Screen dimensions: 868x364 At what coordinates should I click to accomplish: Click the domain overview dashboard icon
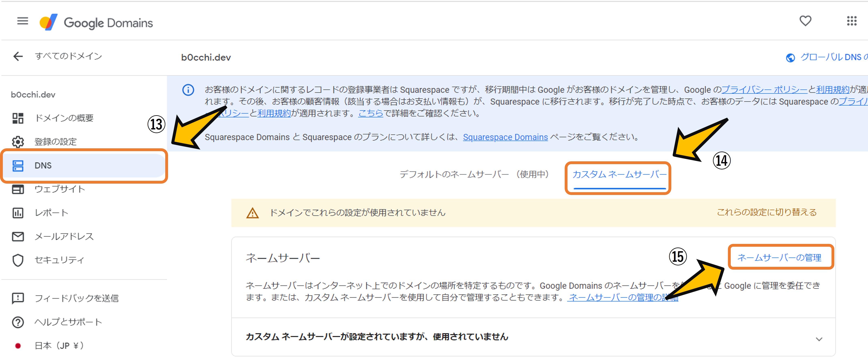tap(18, 118)
